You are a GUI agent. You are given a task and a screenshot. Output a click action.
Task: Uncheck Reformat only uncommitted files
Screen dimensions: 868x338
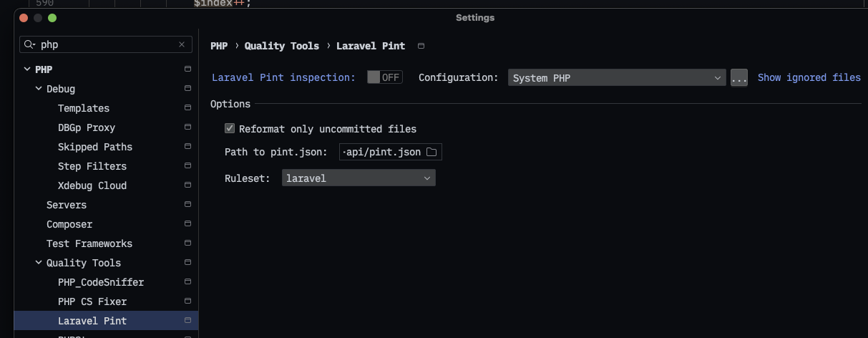point(230,129)
